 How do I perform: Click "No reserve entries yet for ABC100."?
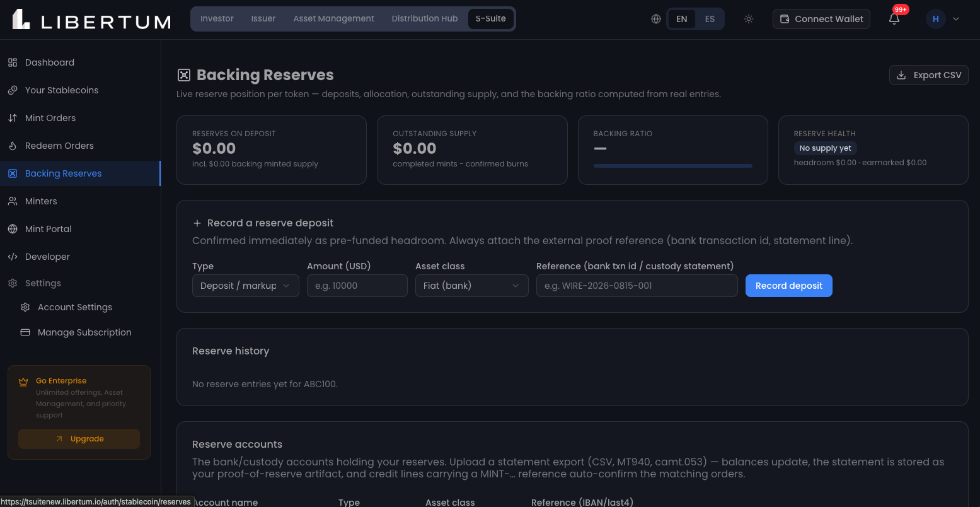coord(265,384)
